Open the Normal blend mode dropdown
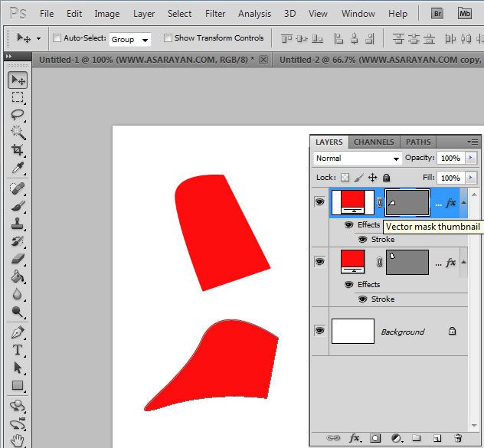Image resolution: width=484 pixels, height=448 pixels. [358, 159]
